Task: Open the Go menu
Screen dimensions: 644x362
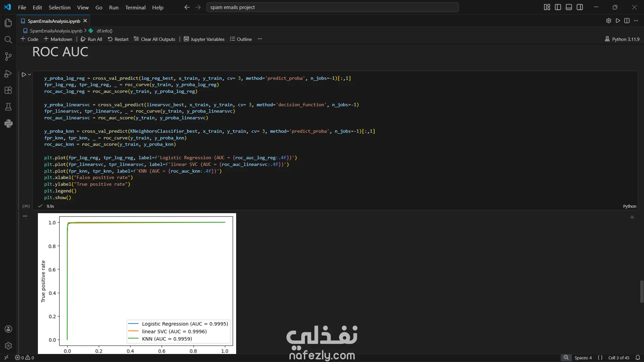Action: [99, 7]
